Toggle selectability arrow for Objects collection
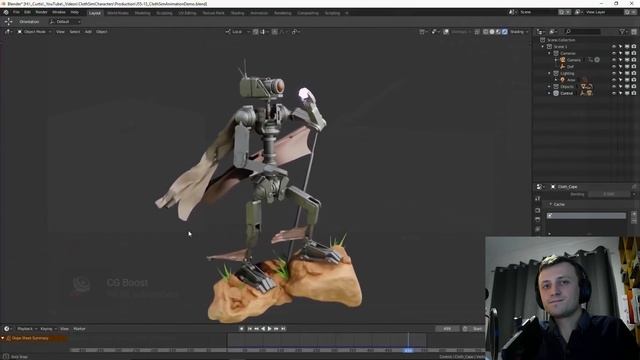The width and height of the screenshot is (640, 360). click(x=620, y=87)
